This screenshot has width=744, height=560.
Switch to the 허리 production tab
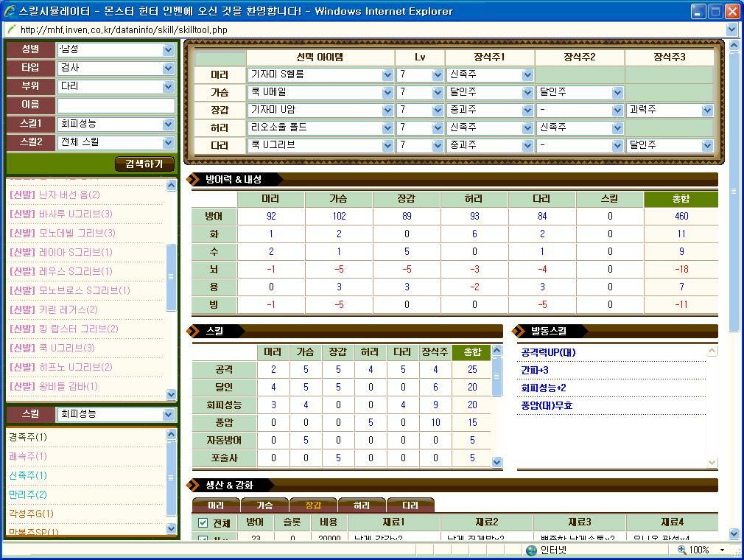coord(362,505)
